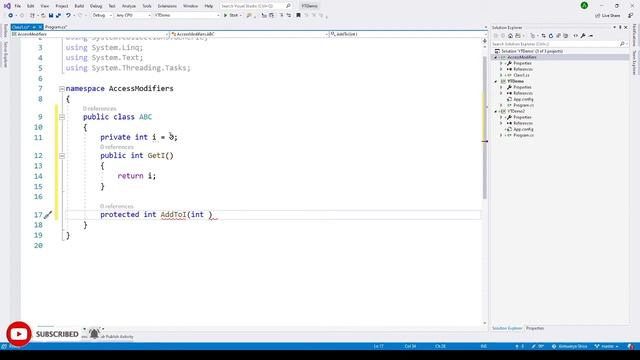This screenshot has height=360, width=640.
Task: Open the Test menu
Action: (x=112, y=6)
